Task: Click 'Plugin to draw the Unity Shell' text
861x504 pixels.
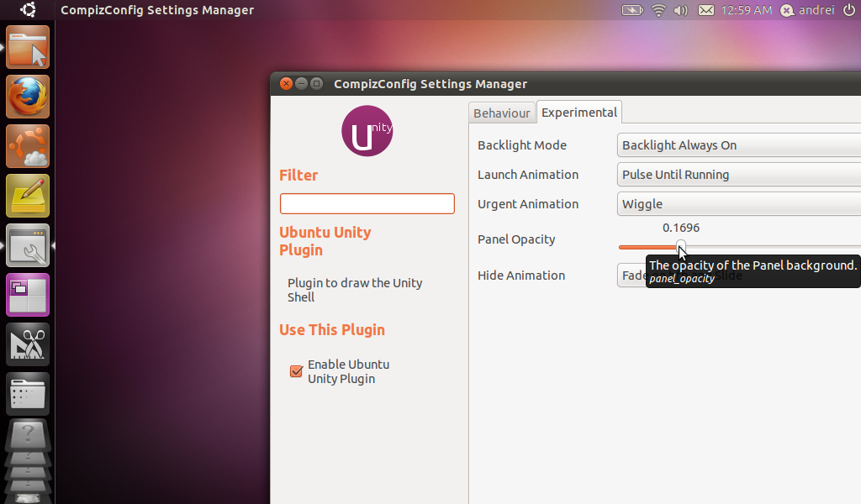Action: tap(355, 290)
